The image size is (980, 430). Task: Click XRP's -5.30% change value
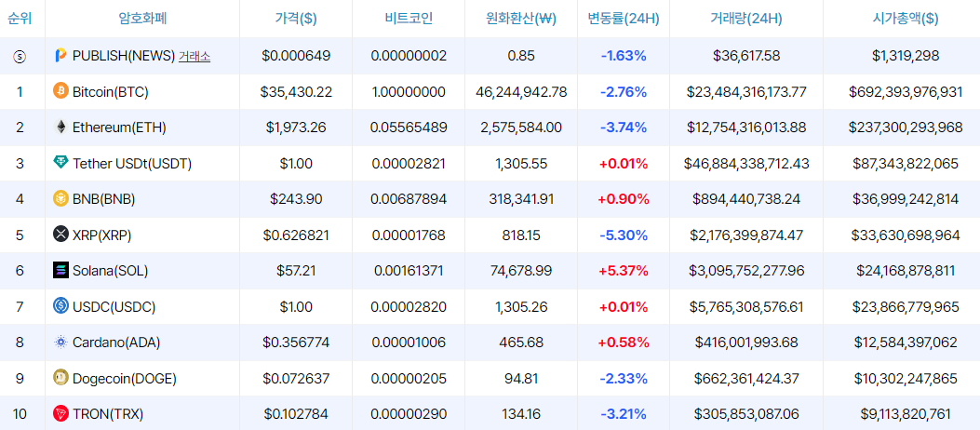[624, 235]
